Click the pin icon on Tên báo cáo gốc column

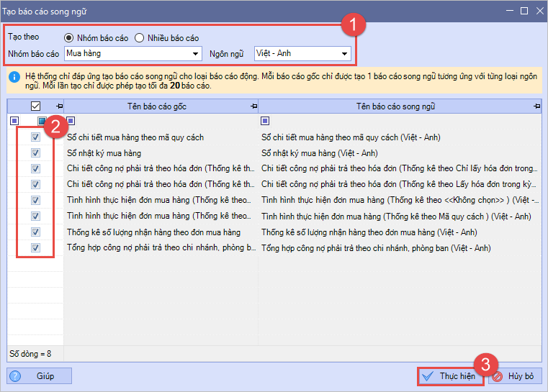tap(253, 106)
